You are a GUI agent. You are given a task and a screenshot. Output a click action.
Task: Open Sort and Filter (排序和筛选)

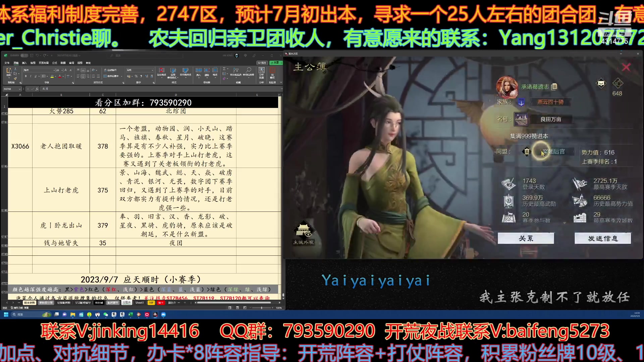(x=236, y=72)
